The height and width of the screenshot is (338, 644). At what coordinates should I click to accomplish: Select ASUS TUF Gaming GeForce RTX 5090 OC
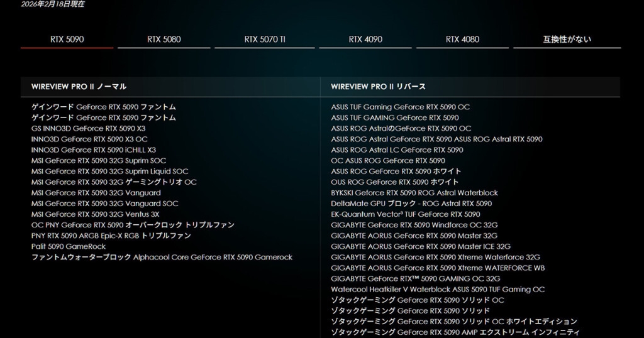coord(401,107)
